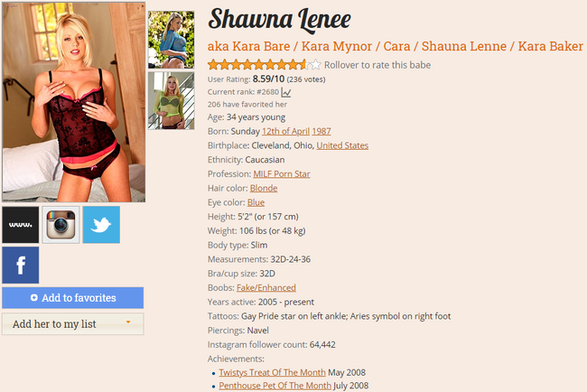This screenshot has width=587, height=392.
Task: Open the Blue eye color link
Action: coord(256,202)
